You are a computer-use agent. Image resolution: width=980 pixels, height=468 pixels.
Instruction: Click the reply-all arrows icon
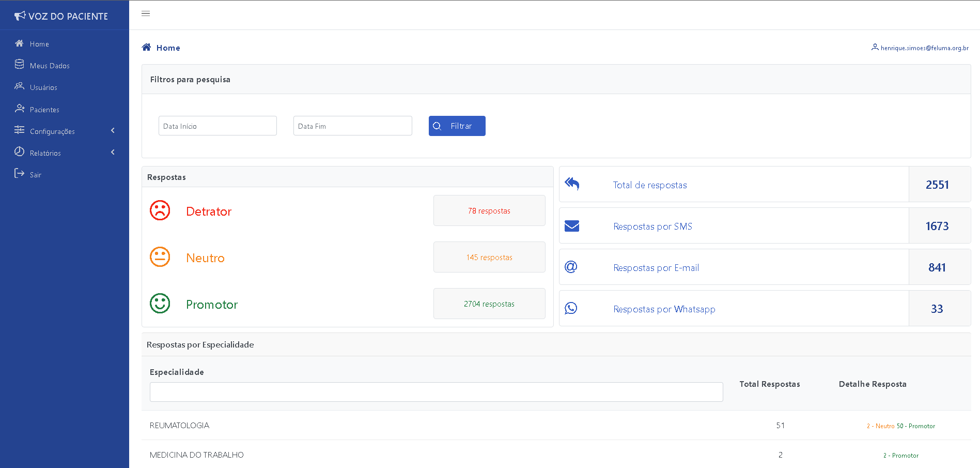point(572,184)
